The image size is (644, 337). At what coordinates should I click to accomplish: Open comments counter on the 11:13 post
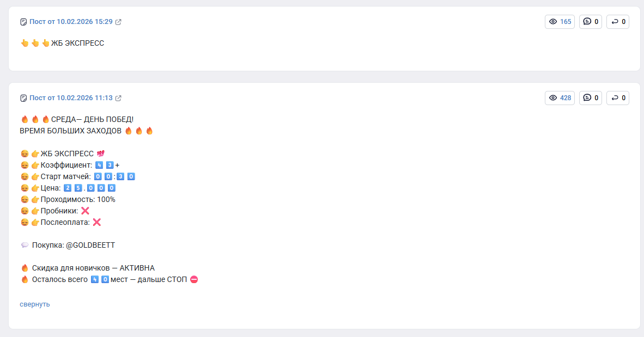(591, 98)
